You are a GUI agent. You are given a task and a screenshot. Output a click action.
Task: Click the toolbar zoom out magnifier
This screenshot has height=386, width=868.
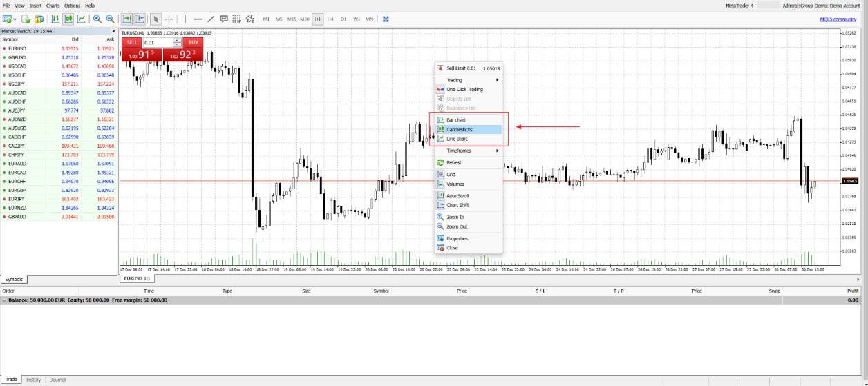(x=110, y=19)
